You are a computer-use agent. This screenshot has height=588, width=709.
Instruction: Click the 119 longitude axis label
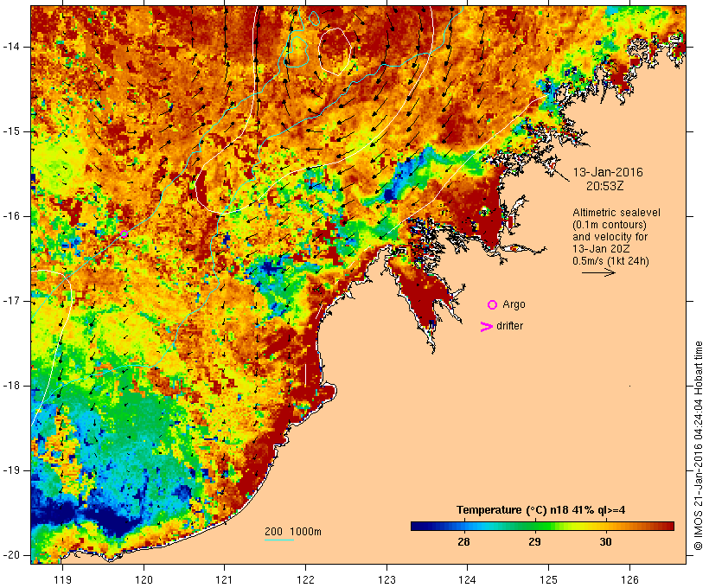pyautogui.click(x=62, y=580)
